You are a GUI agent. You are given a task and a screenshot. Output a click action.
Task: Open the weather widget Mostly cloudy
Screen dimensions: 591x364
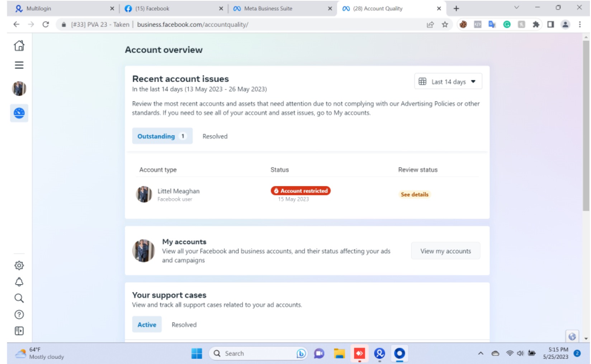(39, 353)
